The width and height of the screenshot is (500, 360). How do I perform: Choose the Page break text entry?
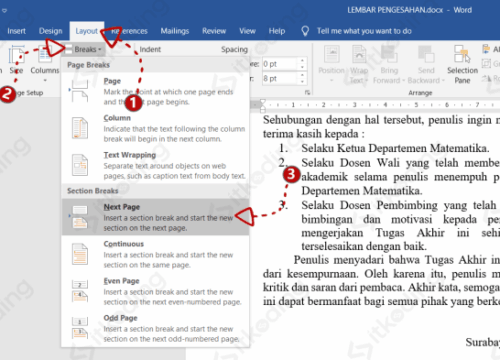[168, 91]
